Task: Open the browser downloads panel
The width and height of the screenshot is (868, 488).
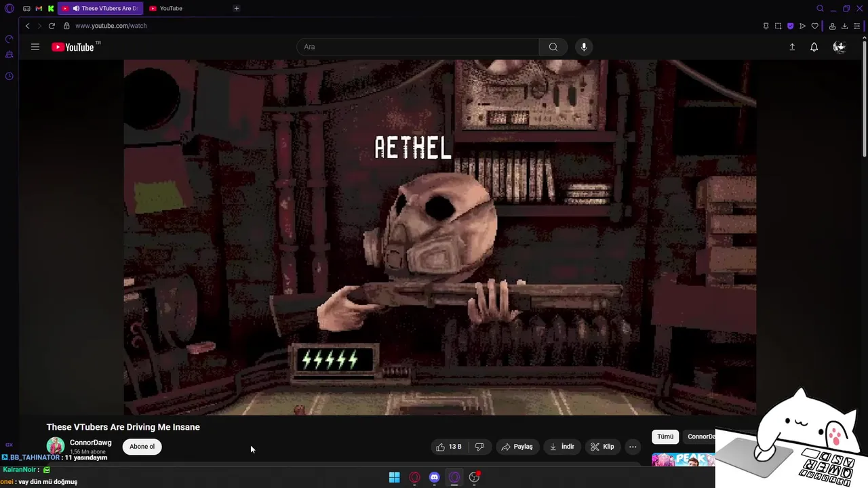Action: (x=844, y=26)
